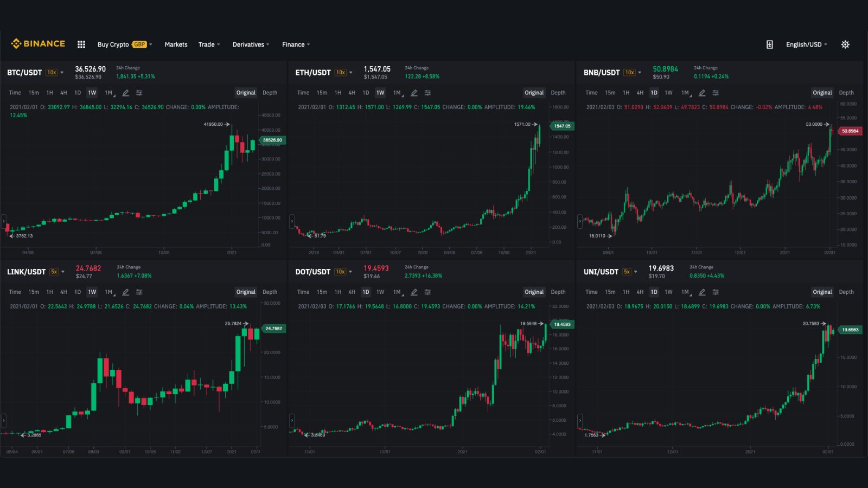Select Original view on UNI/USDT chart

click(822, 292)
